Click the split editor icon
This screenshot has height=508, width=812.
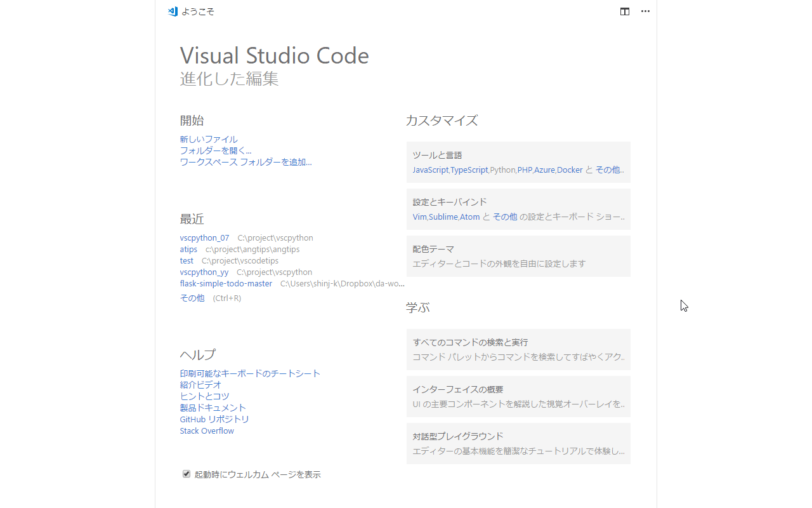click(x=625, y=11)
